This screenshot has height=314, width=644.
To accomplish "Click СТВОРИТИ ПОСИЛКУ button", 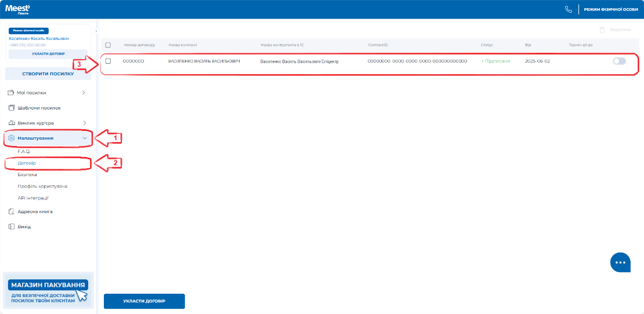I will point(48,74).
